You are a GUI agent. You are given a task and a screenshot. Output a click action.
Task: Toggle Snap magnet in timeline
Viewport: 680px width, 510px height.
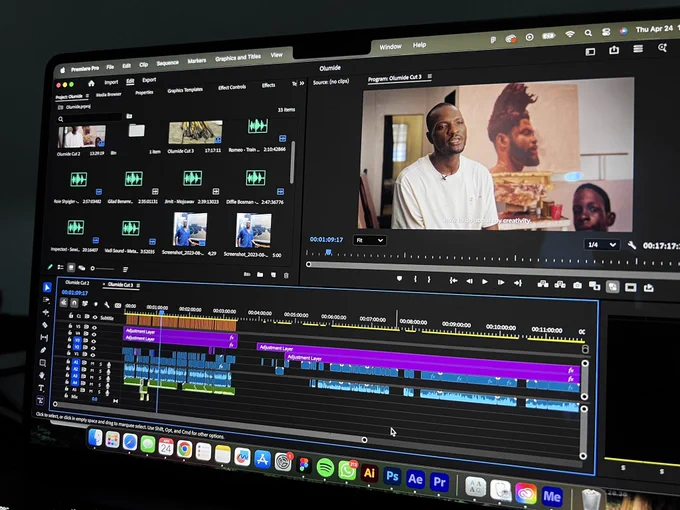click(x=74, y=303)
